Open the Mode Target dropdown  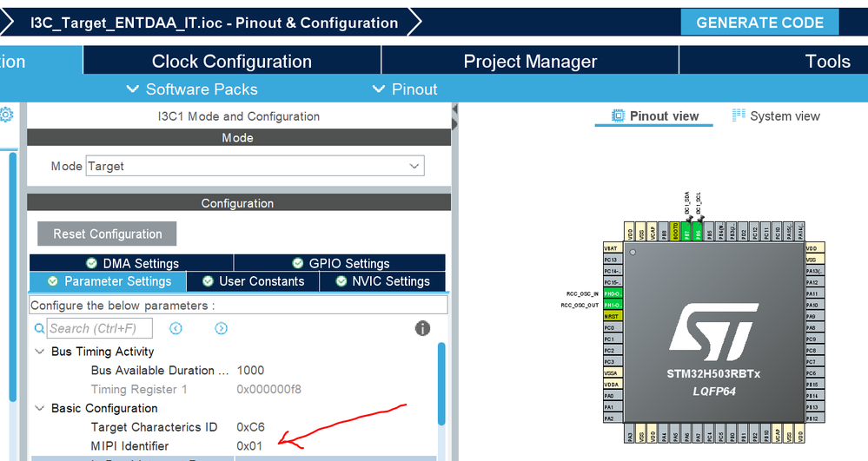click(255, 166)
